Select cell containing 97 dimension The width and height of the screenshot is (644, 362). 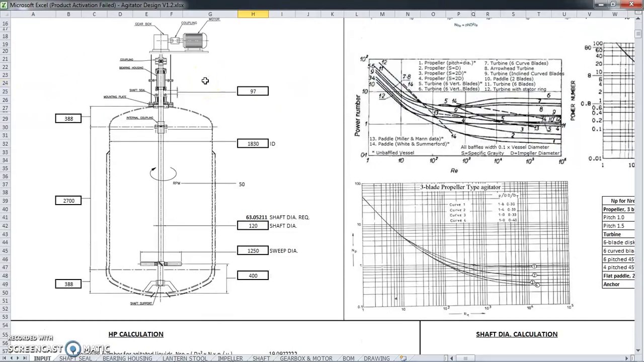tap(253, 91)
